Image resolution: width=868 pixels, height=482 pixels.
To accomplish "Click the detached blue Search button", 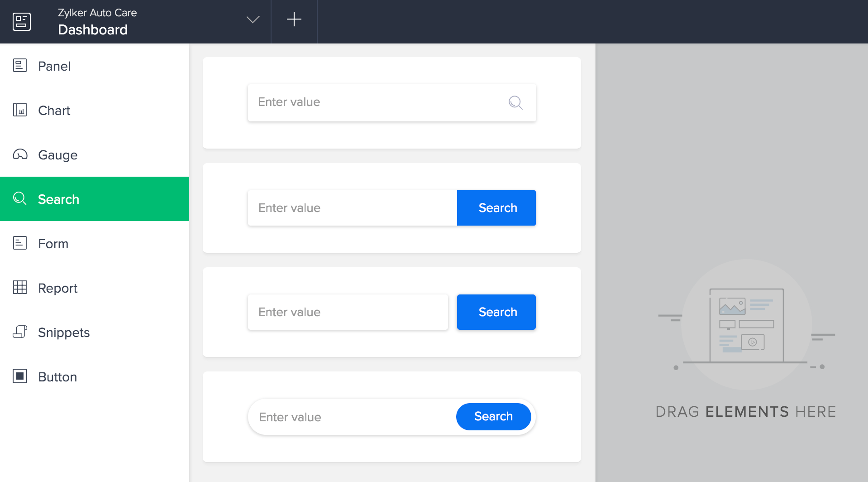I will pos(496,312).
